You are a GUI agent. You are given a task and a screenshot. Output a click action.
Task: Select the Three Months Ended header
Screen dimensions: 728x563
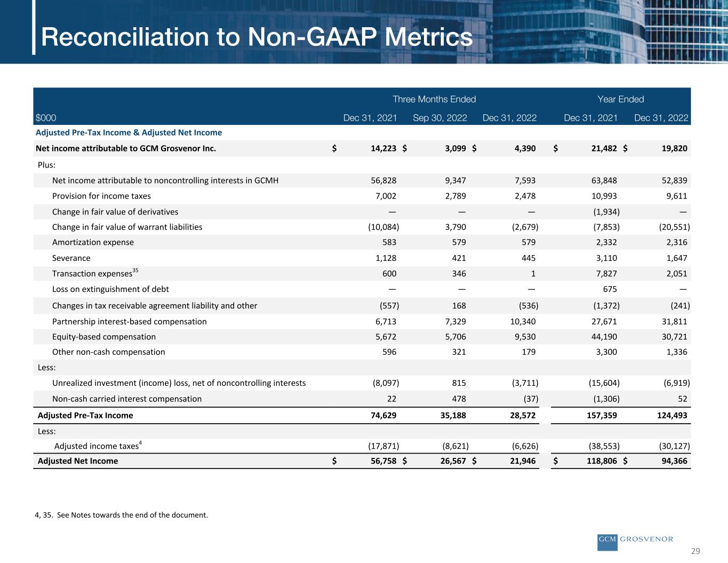434,99
